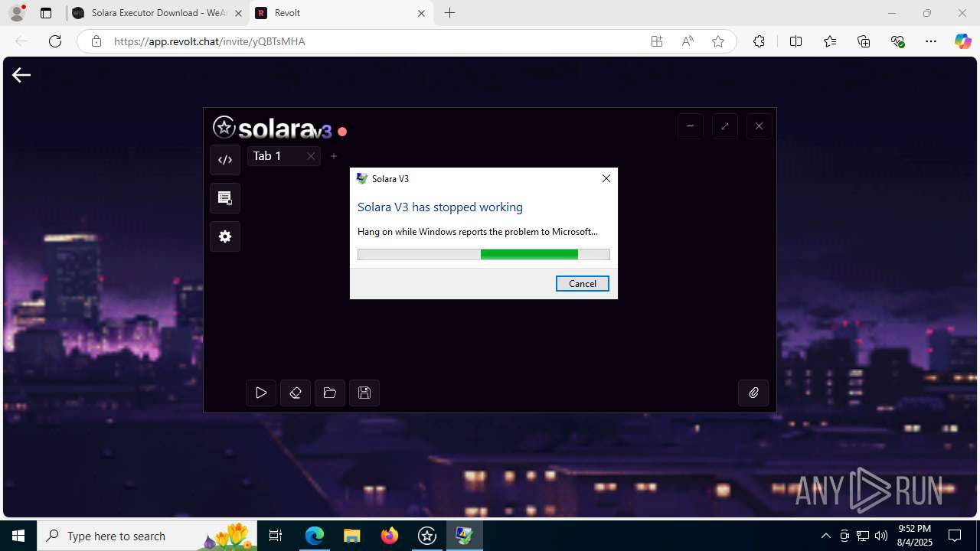Open the notification center
The image size is (980, 551).
coord(955,536)
